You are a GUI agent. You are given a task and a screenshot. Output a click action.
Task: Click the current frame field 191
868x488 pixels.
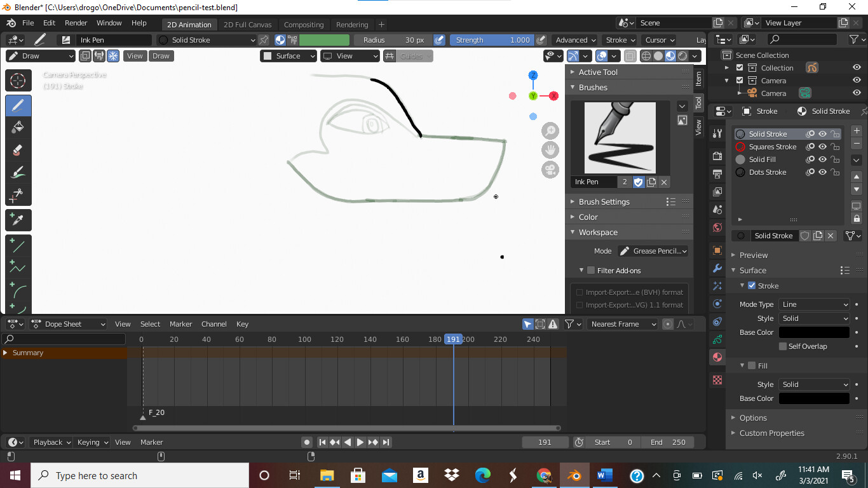tap(545, 442)
